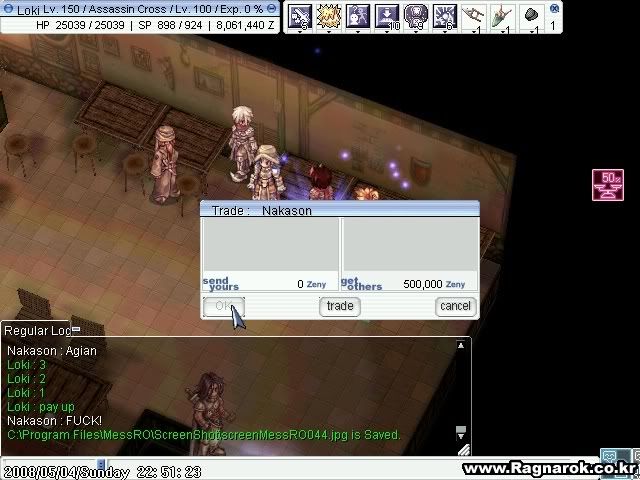Click chat line "Loki : 2"
The height and width of the screenshot is (480, 640).
click(27, 378)
